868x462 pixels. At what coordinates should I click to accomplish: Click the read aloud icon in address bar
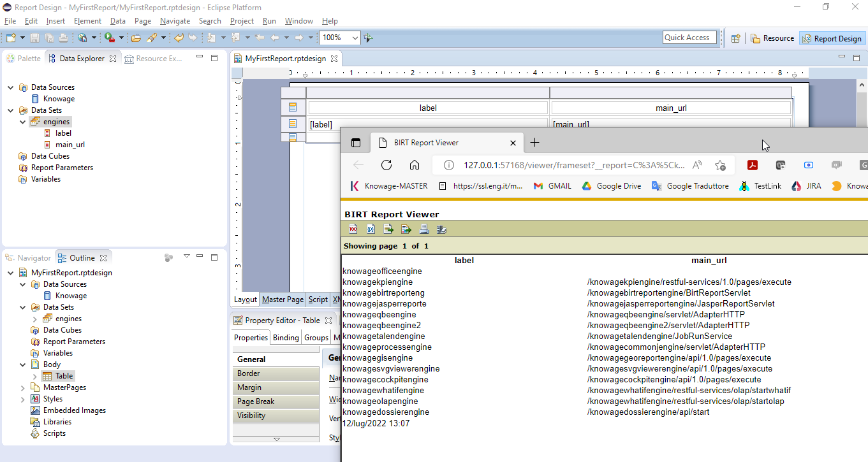[x=698, y=165]
